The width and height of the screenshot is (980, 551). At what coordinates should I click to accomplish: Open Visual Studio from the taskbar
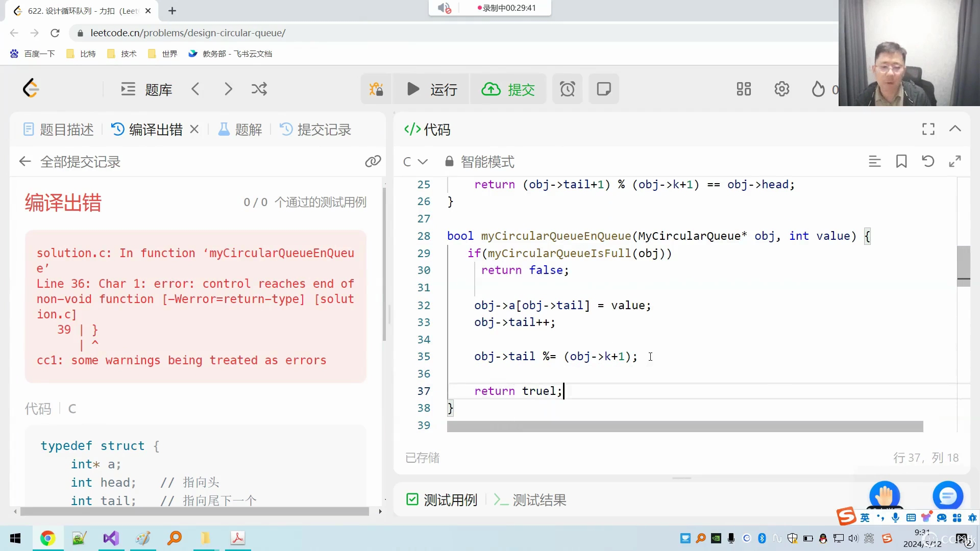tap(111, 538)
